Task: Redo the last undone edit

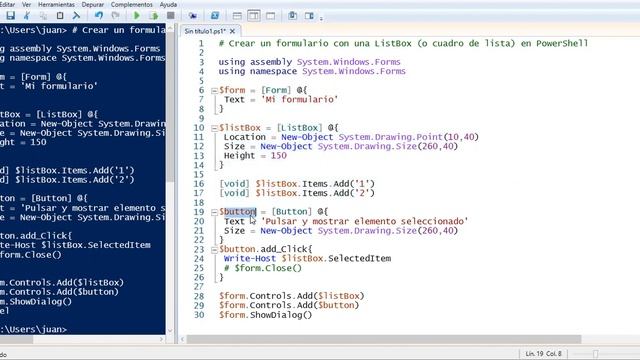Action: (116, 16)
